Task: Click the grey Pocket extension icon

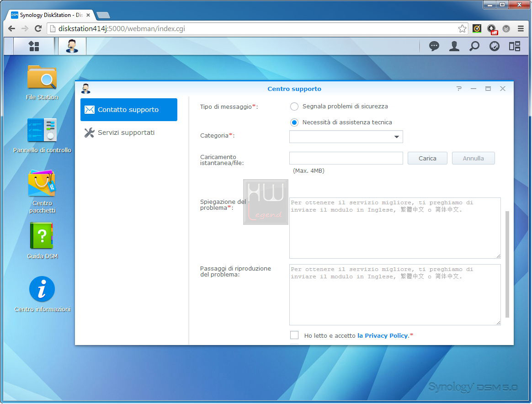Action: tap(506, 28)
